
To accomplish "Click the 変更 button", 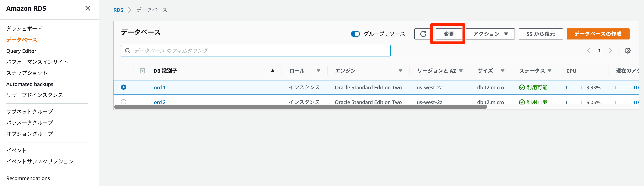I will 449,34.
